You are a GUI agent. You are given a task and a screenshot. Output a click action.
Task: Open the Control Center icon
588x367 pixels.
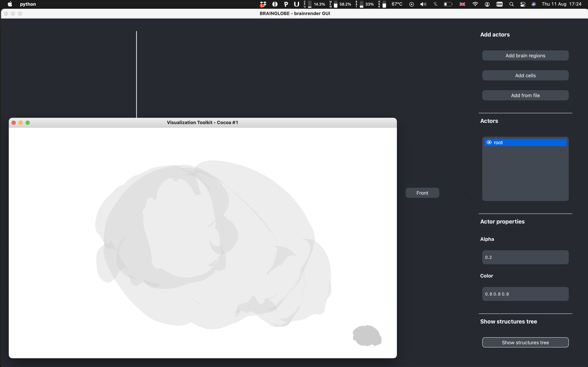click(x=523, y=4)
